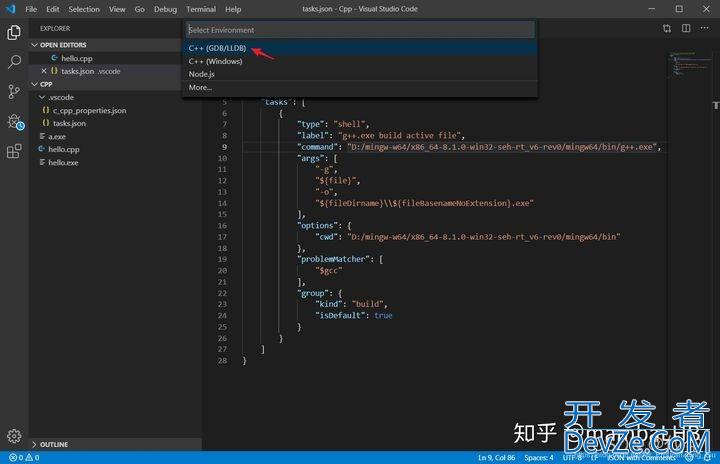Expand the OUTLINE section
The height and width of the screenshot is (464, 720).
click(x=34, y=445)
